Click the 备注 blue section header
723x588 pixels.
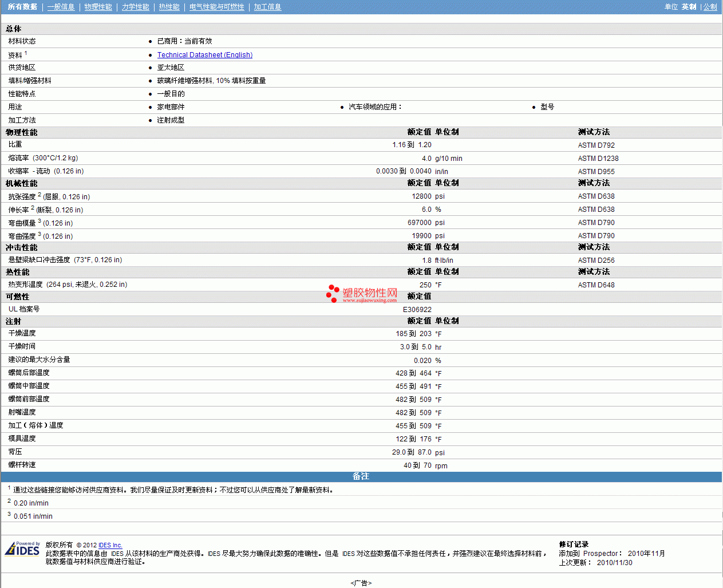(361, 476)
